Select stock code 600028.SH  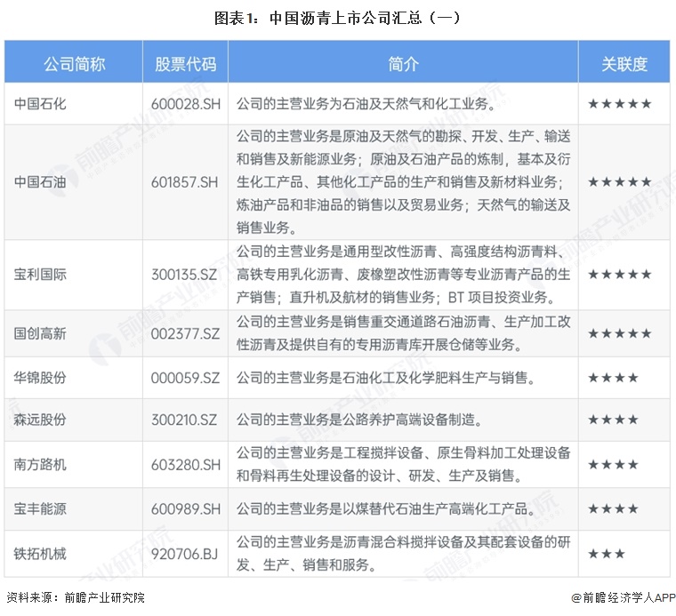pyautogui.click(x=185, y=104)
